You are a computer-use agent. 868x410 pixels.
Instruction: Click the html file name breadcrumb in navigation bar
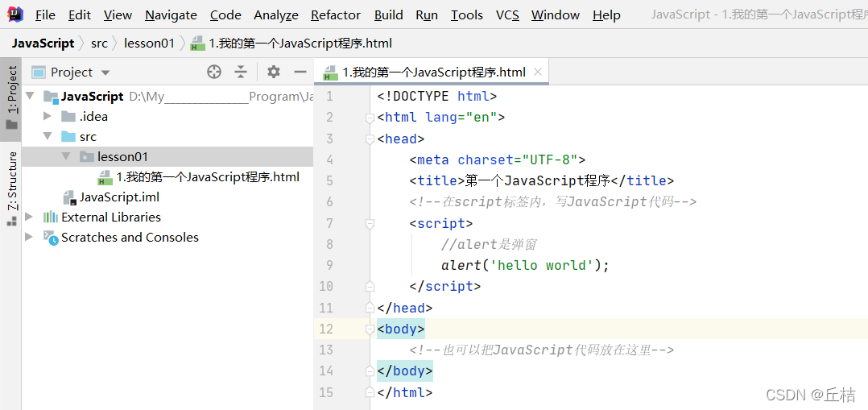point(300,43)
